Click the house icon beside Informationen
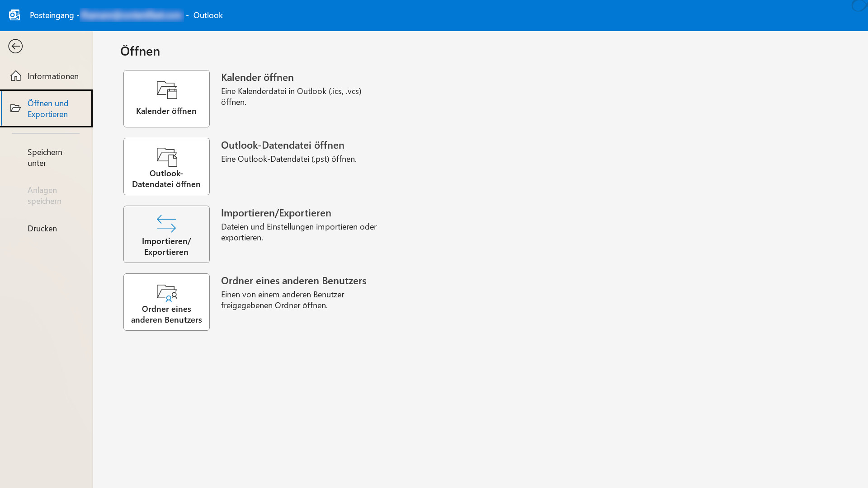The height and width of the screenshot is (488, 868). coord(16,76)
